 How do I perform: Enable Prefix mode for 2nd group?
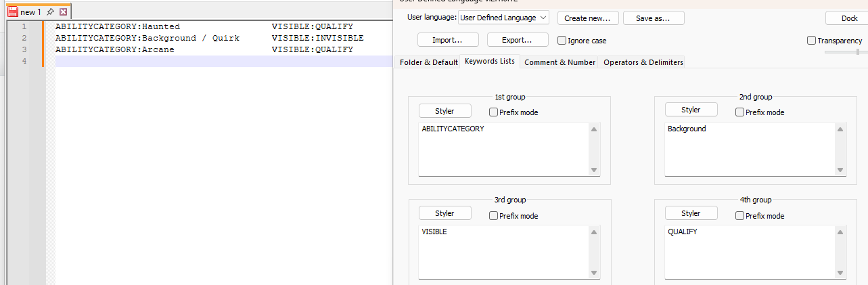(x=739, y=112)
